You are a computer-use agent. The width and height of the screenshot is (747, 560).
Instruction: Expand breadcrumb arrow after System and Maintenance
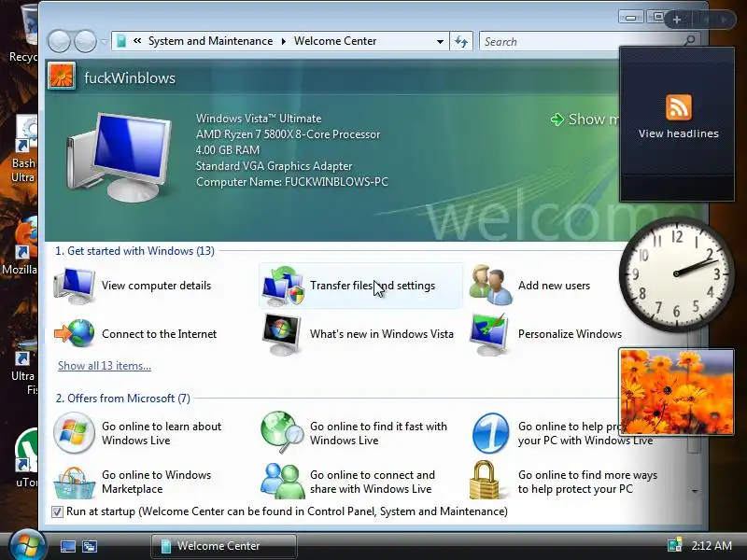284,41
